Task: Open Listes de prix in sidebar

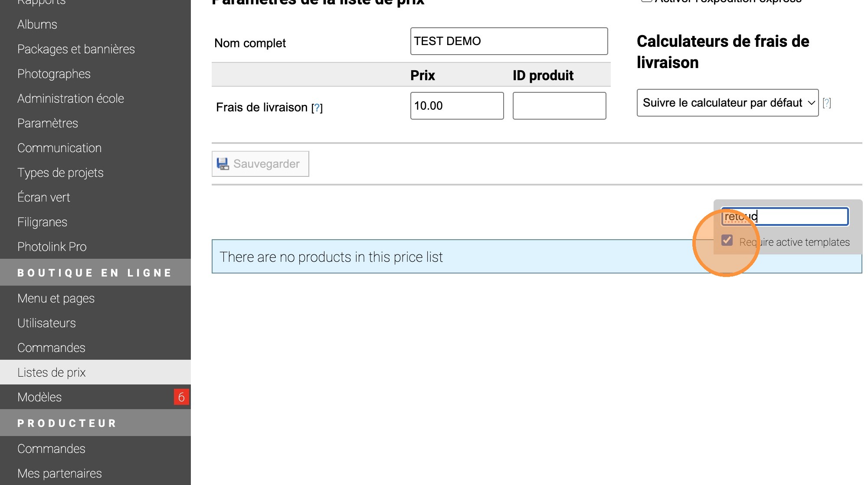Action: pyautogui.click(x=52, y=372)
